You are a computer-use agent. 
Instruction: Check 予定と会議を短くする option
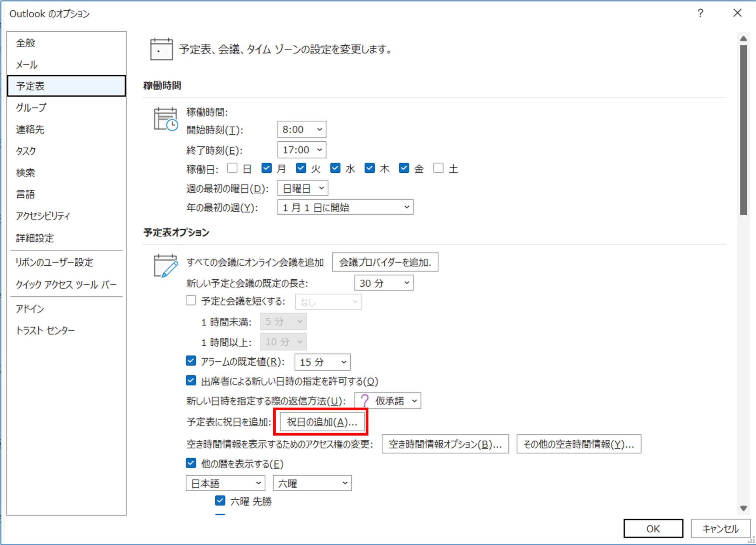coord(191,300)
